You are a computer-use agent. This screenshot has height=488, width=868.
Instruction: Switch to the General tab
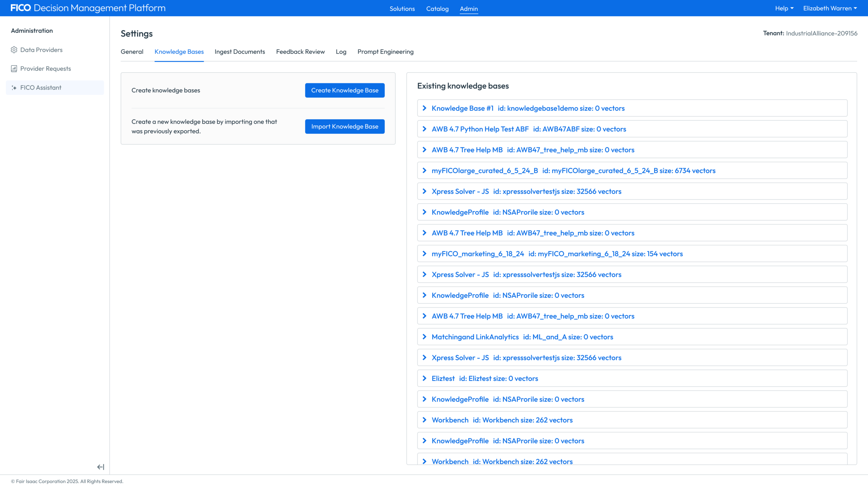point(132,52)
